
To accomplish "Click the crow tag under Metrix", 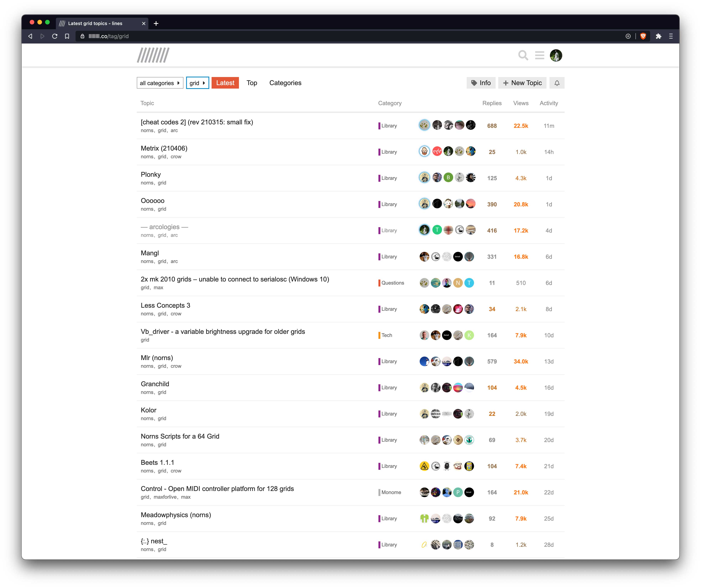I will (x=176, y=157).
